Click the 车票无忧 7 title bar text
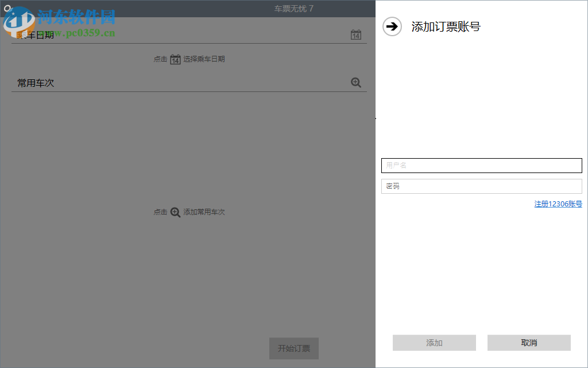This screenshot has width=588, height=368. (x=293, y=8)
